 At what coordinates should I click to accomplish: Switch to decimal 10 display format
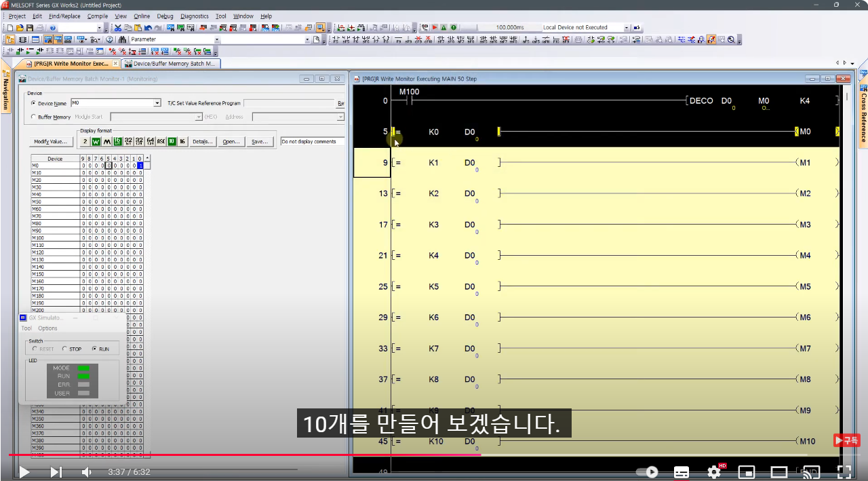click(171, 140)
